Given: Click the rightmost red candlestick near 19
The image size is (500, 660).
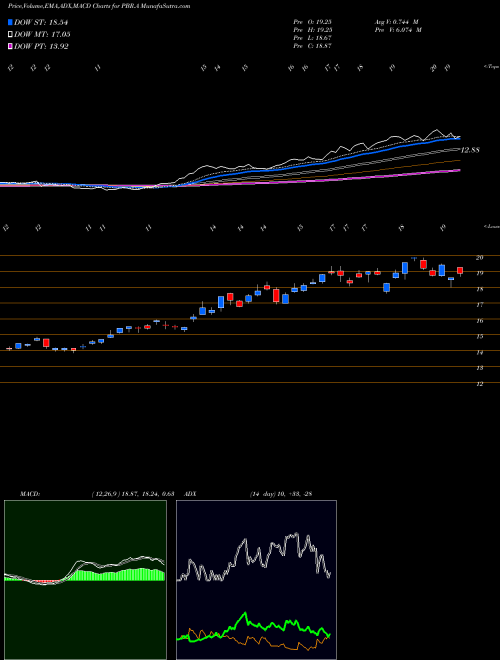Looking at the screenshot, I should [460, 271].
